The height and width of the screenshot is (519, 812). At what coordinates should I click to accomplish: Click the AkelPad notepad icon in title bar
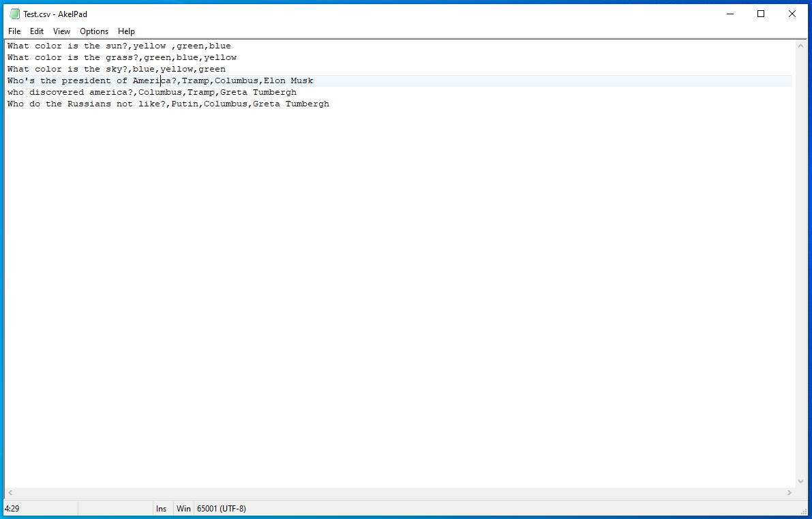click(x=14, y=14)
